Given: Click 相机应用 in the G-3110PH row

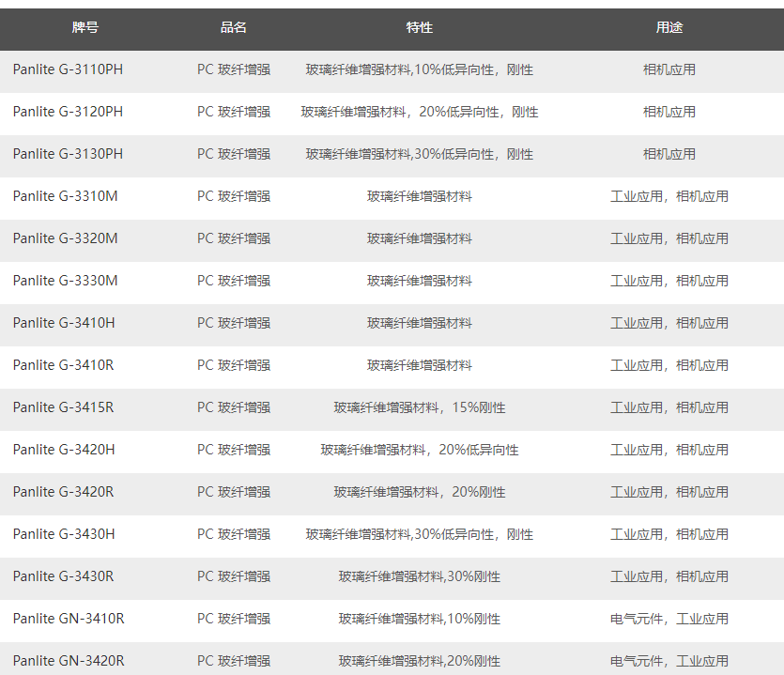Looking at the screenshot, I should click(x=669, y=70).
